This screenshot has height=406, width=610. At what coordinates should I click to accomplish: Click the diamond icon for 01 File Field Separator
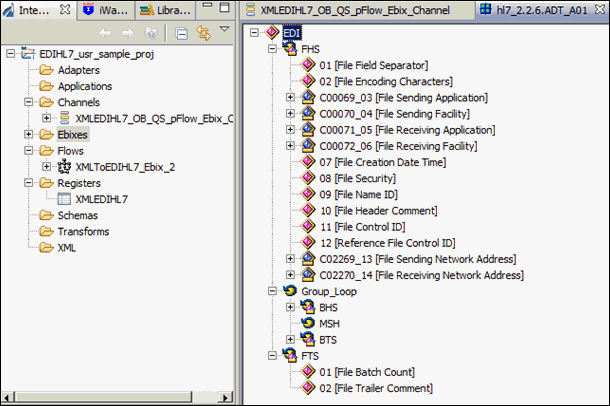308,65
